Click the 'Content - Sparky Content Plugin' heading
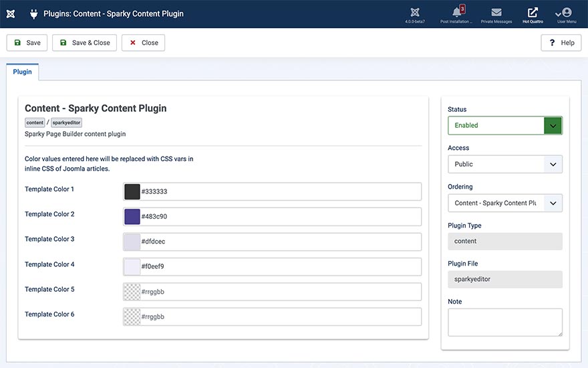The image size is (588, 368). click(x=96, y=108)
